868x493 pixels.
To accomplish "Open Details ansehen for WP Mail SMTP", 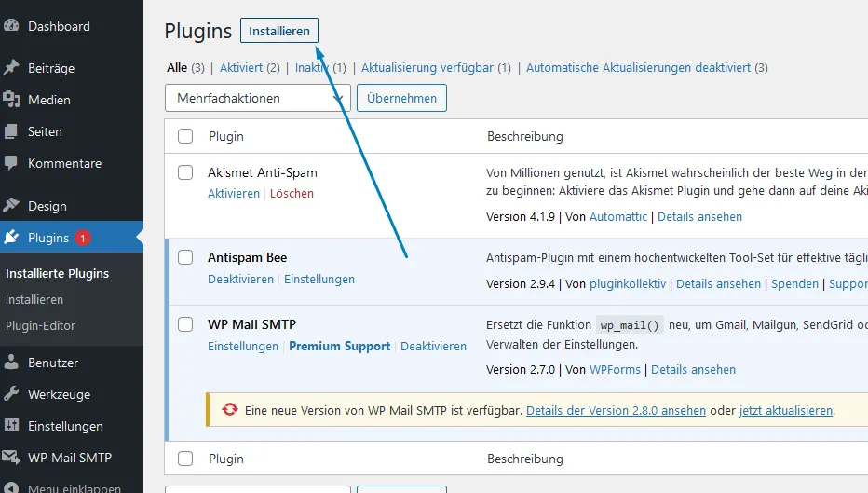I will click(693, 369).
